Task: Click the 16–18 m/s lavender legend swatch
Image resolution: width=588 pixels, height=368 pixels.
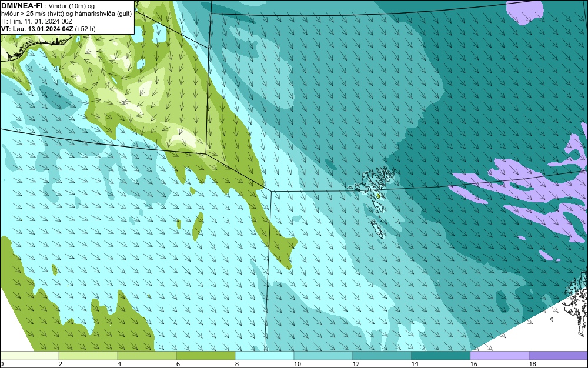Action: [x=499, y=356]
